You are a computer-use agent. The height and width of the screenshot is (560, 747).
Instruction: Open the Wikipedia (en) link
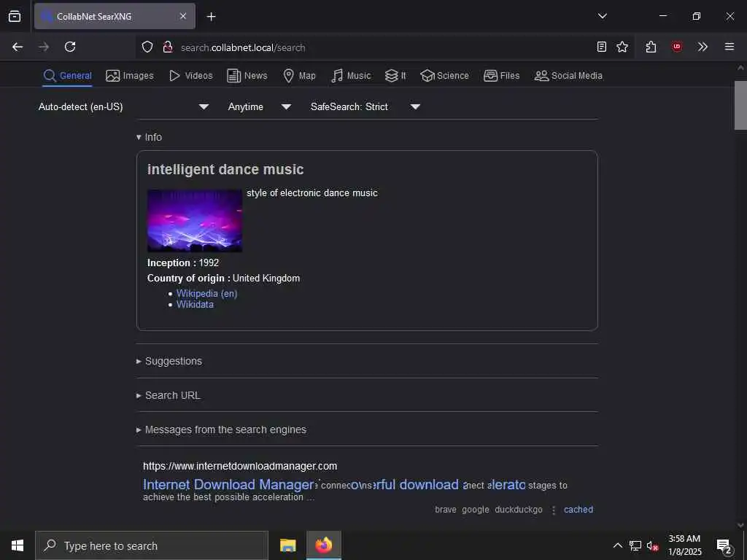pyautogui.click(x=206, y=293)
